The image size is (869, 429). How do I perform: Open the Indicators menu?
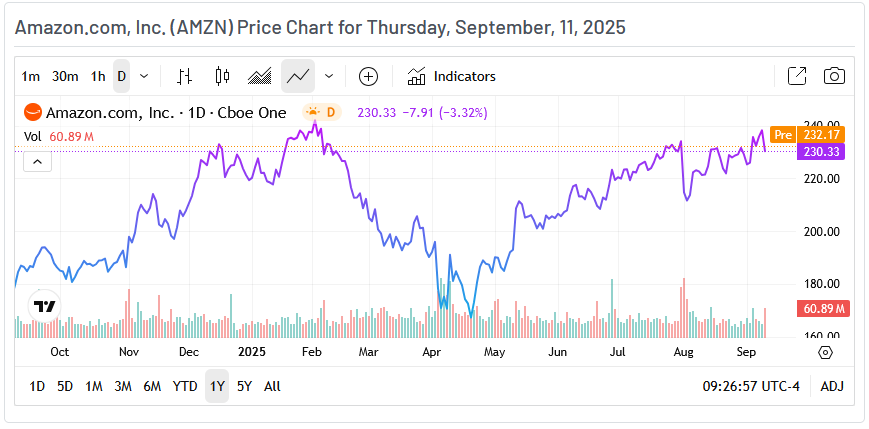[x=451, y=76]
